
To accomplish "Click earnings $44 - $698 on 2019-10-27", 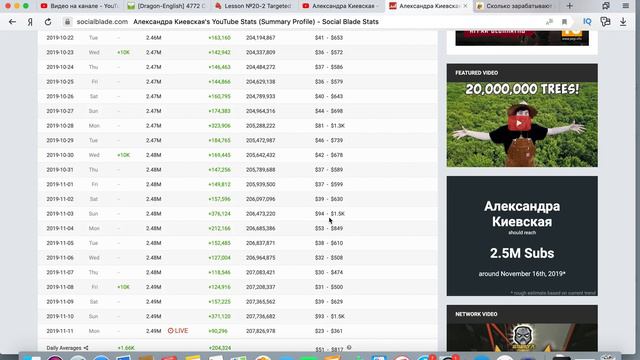I will (x=329, y=111).
